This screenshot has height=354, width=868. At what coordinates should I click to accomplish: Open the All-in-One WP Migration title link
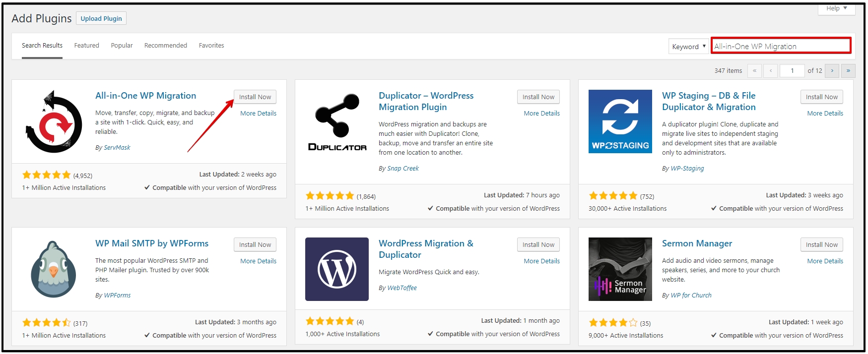pyautogui.click(x=145, y=96)
